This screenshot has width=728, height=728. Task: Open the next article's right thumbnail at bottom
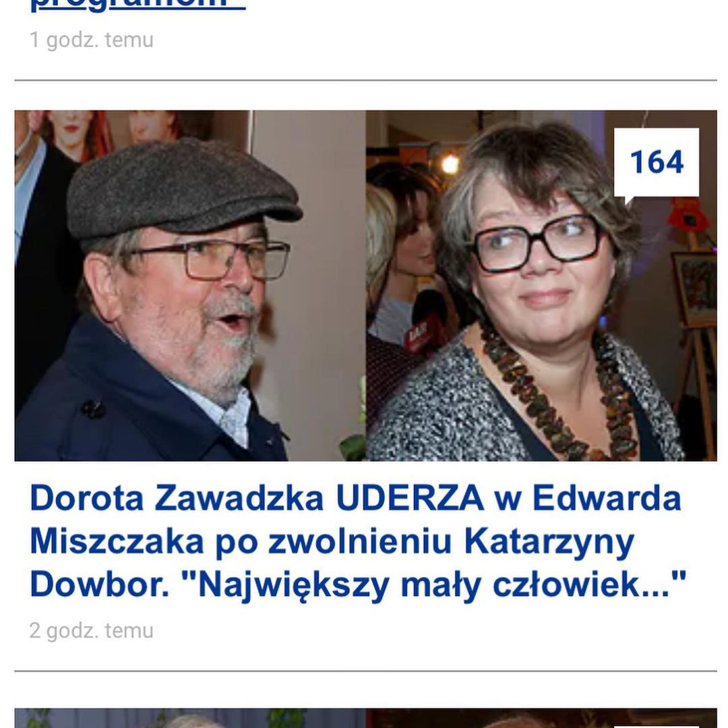(x=541, y=719)
